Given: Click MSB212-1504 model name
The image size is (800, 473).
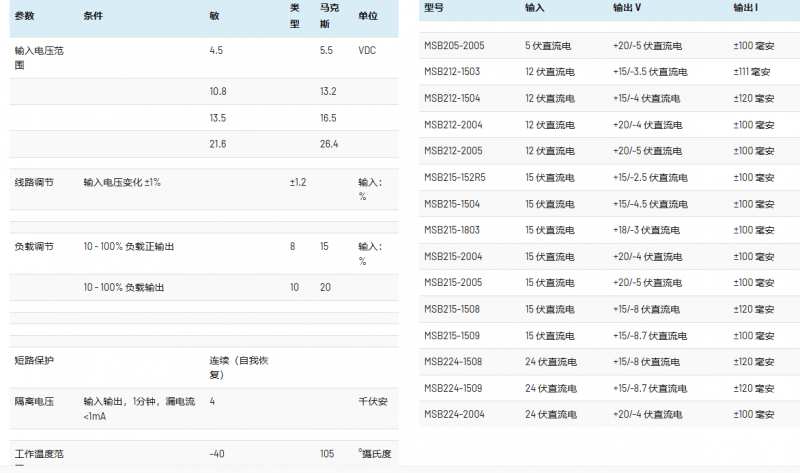Looking at the screenshot, I should (x=452, y=98).
